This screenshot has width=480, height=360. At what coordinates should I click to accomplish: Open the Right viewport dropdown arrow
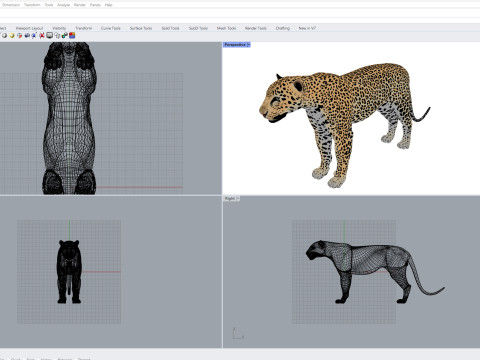pyautogui.click(x=238, y=199)
